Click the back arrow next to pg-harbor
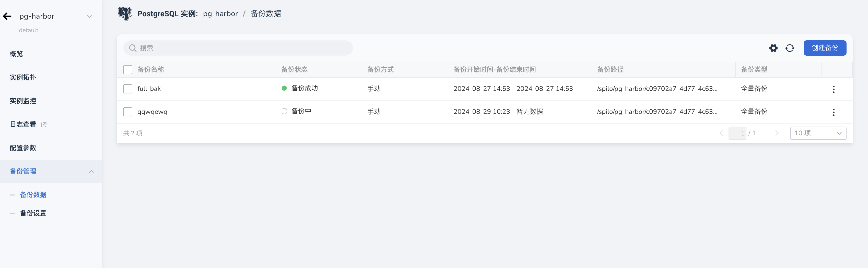Viewport: 868px width, 268px height. tap(7, 16)
